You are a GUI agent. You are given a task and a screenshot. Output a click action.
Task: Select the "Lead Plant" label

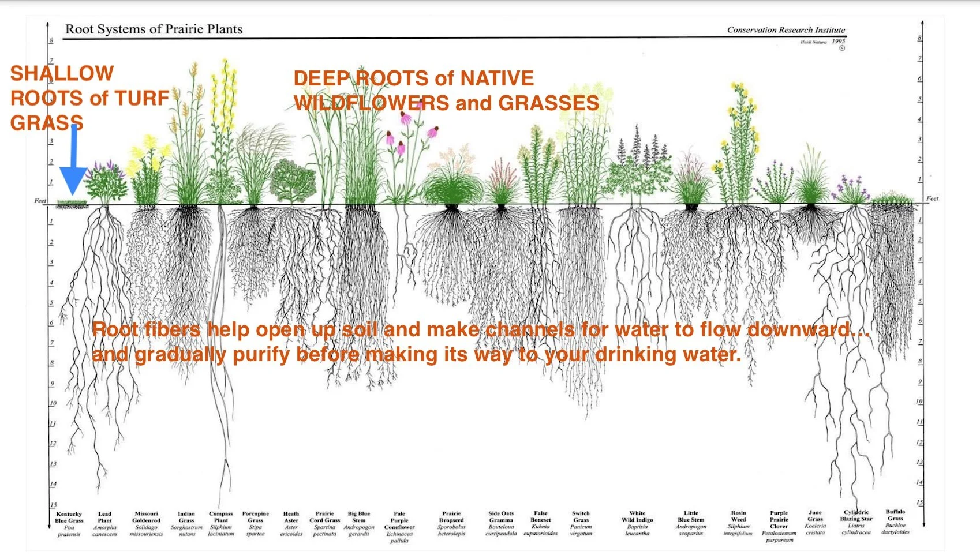point(104,517)
